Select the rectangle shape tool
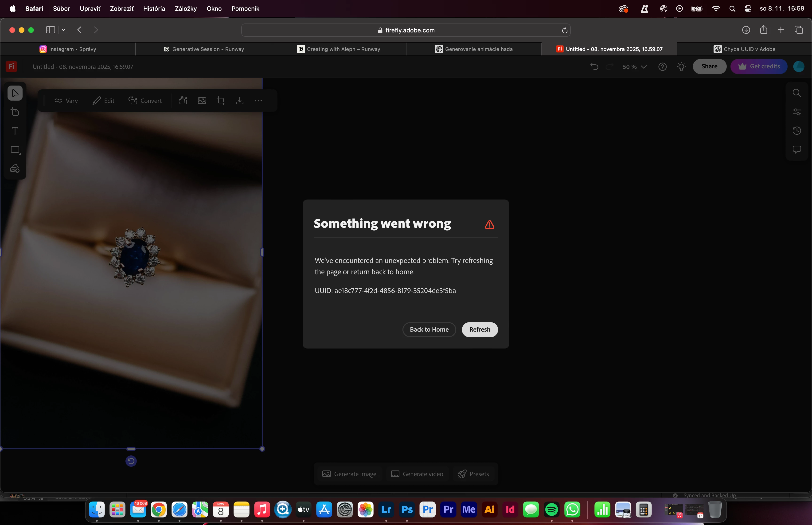The width and height of the screenshot is (812, 525). click(x=15, y=150)
